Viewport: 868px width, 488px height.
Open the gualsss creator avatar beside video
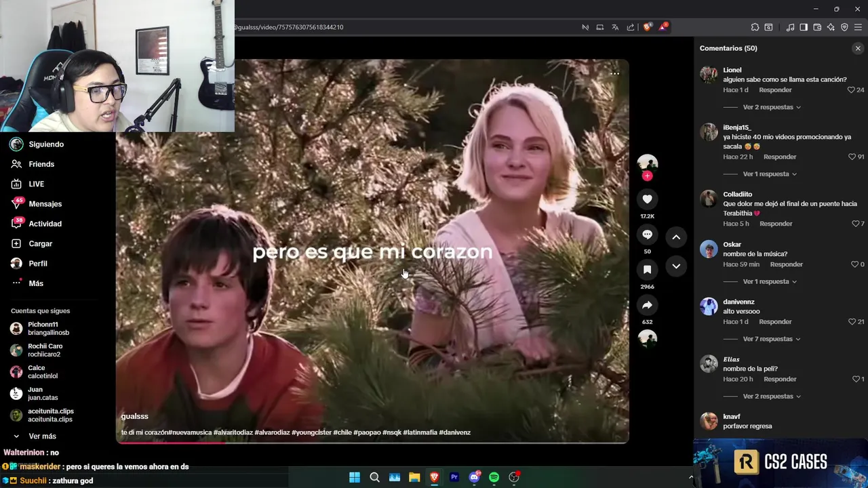click(x=647, y=164)
